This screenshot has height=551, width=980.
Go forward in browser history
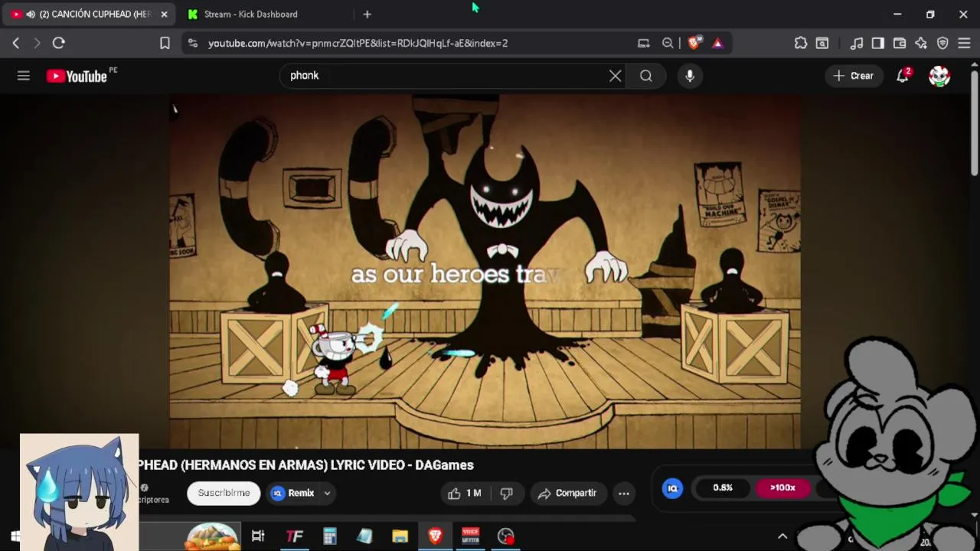[37, 44]
